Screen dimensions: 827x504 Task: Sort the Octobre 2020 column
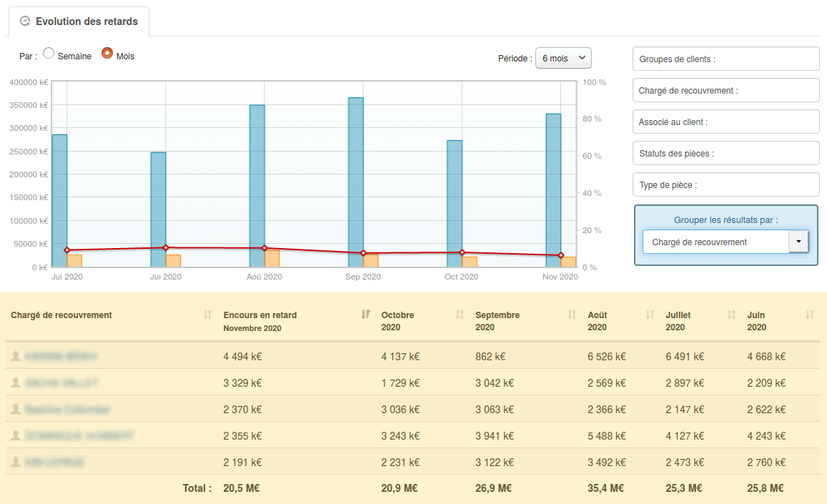[460, 315]
